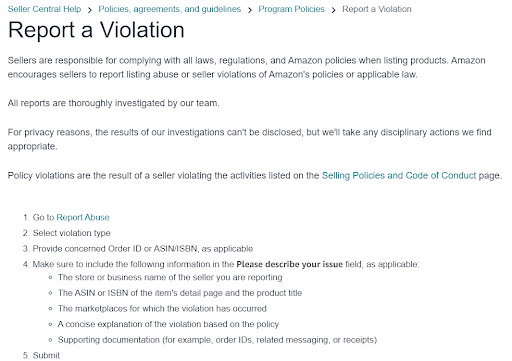The width and height of the screenshot is (512, 361).
Task: Open the Program Policies breadcrumb link
Action: (x=291, y=9)
